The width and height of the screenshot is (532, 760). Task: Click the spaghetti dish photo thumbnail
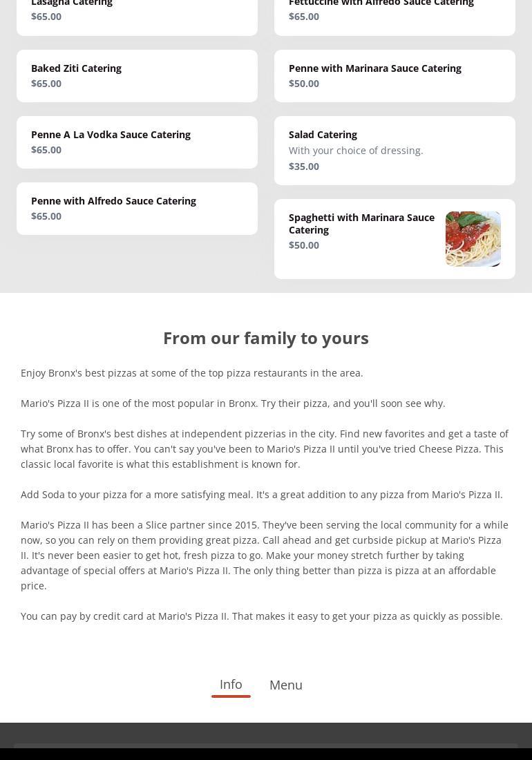click(473, 239)
